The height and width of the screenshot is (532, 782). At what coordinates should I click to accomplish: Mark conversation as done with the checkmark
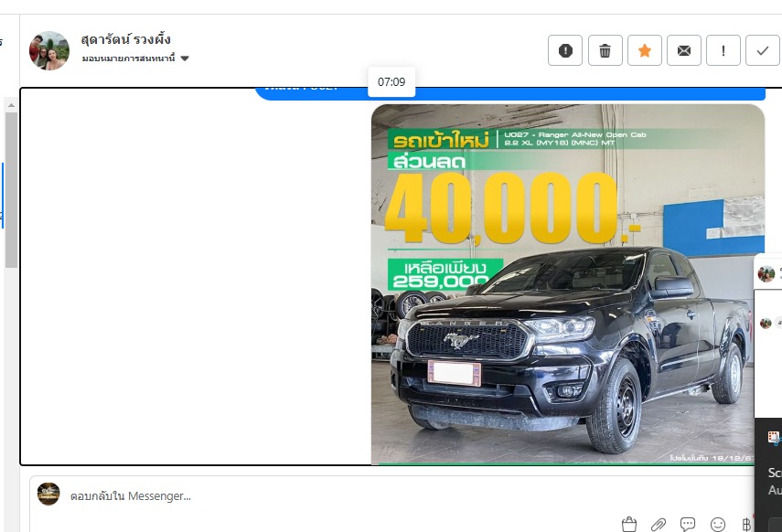click(763, 50)
